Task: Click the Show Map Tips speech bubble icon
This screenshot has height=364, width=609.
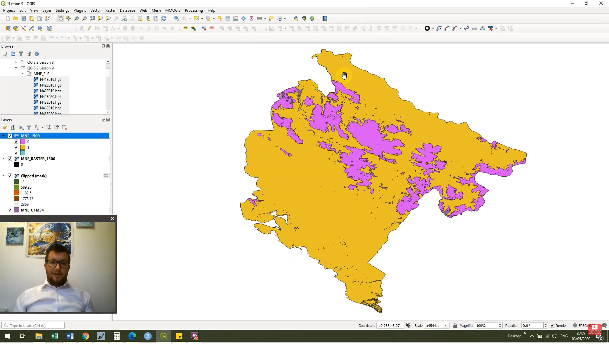Action: (272, 18)
